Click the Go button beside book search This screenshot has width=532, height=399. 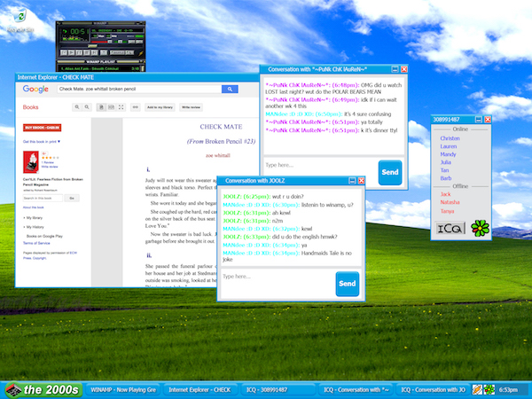(72, 198)
